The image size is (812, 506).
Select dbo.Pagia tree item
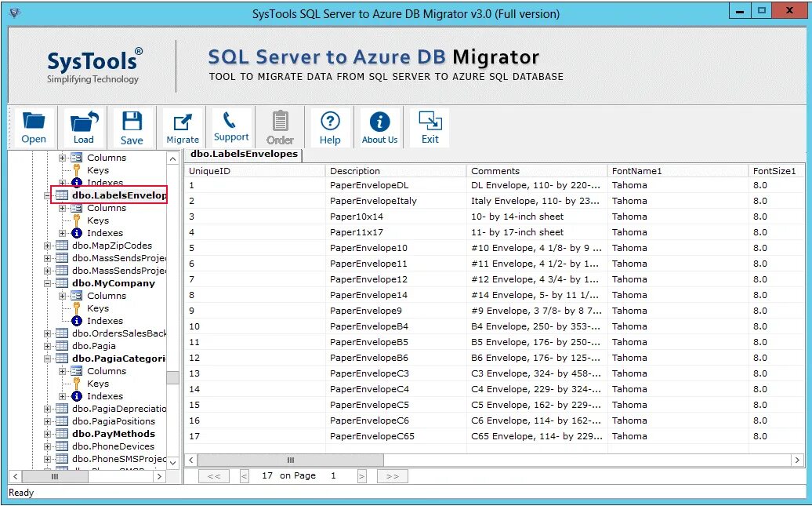[x=94, y=346]
